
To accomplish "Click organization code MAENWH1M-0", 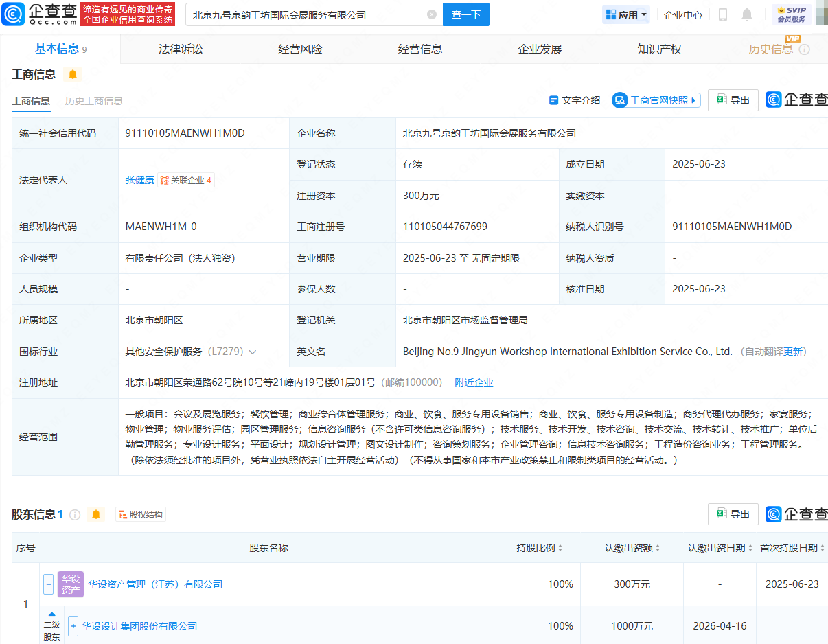I will [x=161, y=227].
